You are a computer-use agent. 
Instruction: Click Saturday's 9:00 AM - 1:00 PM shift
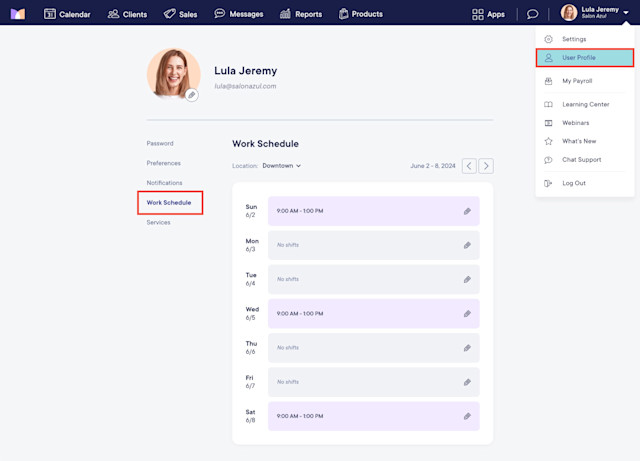click(373, 416)
